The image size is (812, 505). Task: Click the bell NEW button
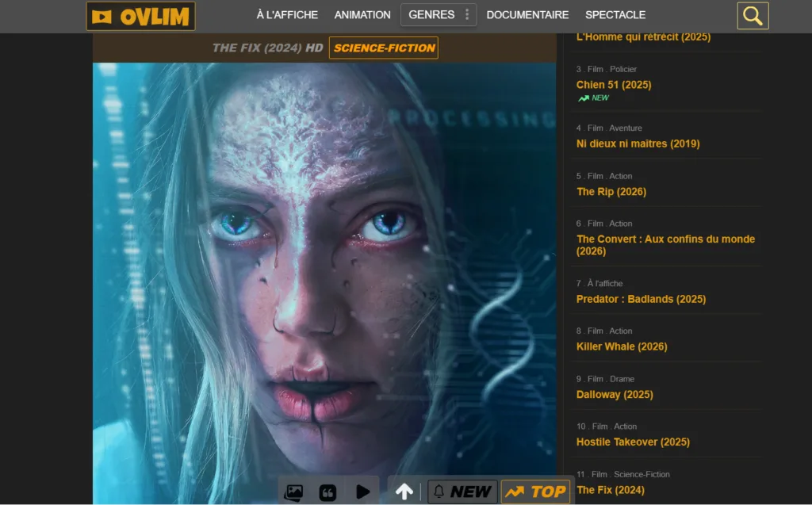(x=462, y=492)
